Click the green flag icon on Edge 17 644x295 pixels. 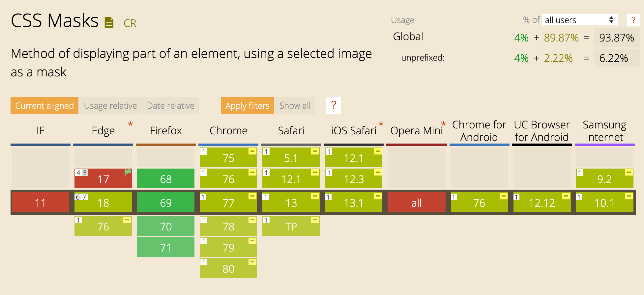point(128,172)
